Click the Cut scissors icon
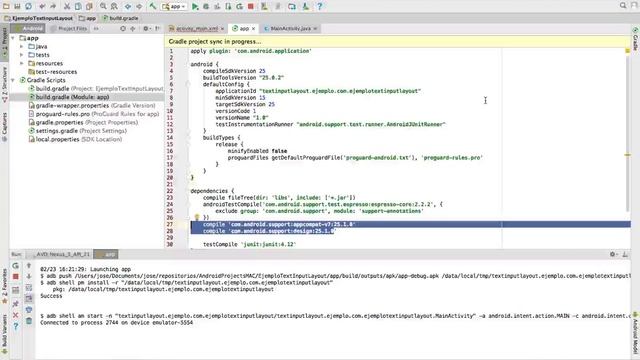 tap(67, 6)
